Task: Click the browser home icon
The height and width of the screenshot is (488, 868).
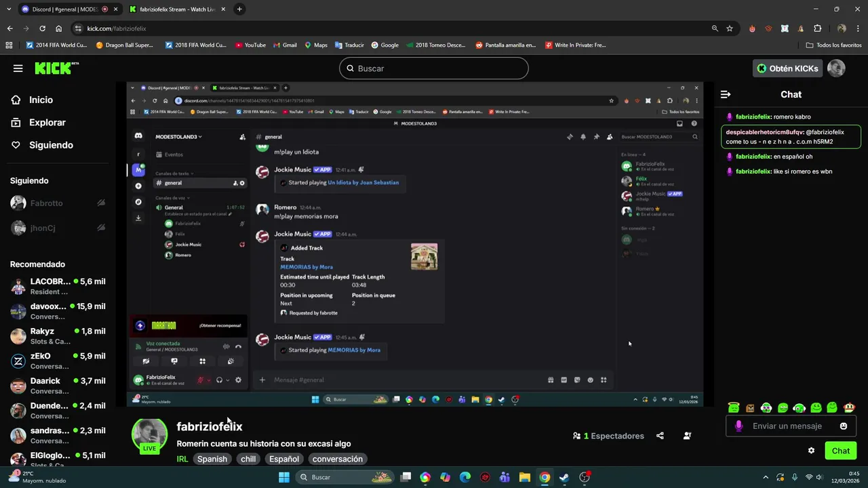Action: 58,28
